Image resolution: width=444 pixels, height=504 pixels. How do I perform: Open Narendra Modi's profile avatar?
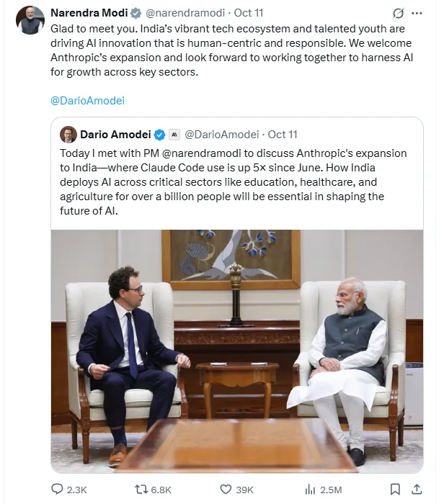pyautogui.click(x=30, y=20)
